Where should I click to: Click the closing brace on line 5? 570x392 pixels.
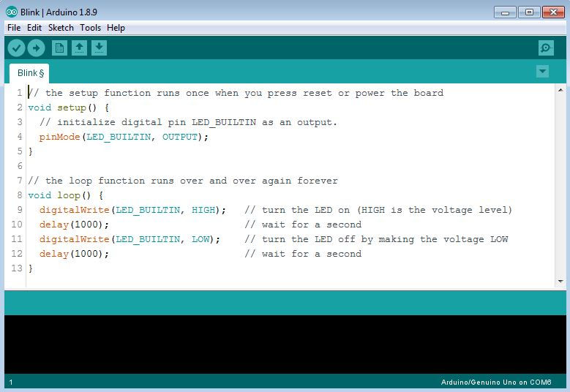coord(31,151)
